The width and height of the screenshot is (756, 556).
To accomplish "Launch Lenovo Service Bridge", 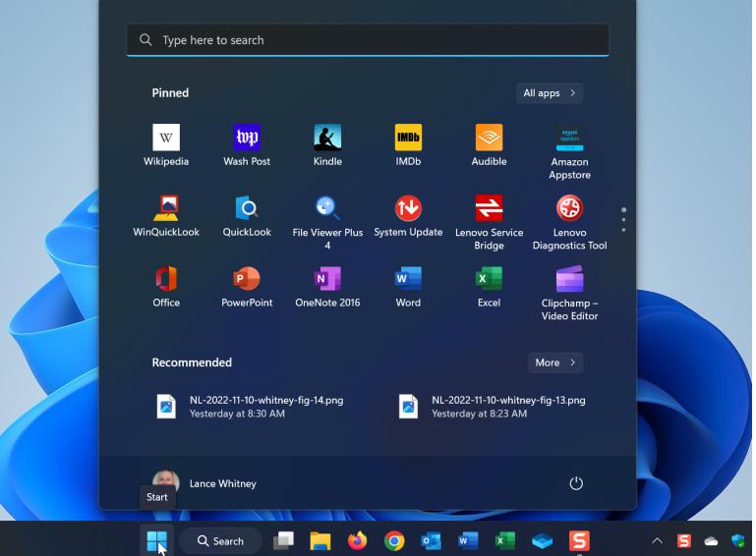I will [489, 222].
